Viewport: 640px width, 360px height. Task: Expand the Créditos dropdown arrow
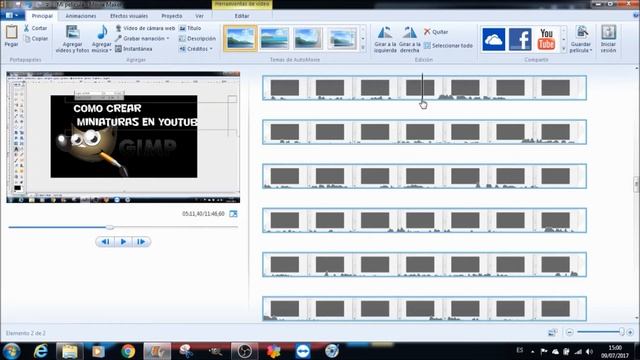pyautogui.click(x=211, y=49)
